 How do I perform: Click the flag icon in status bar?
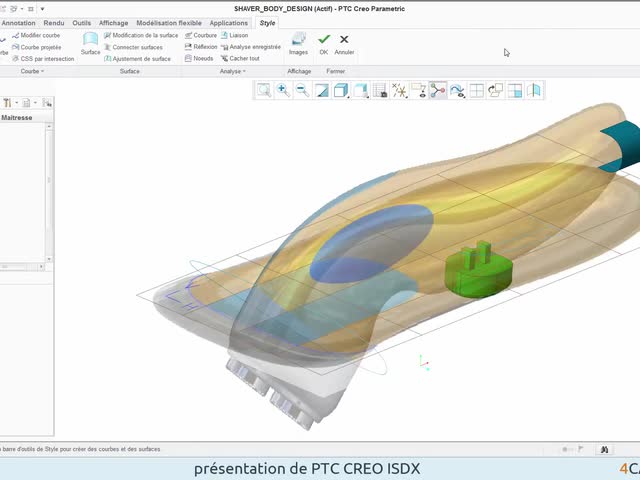click(x=581, y=449)
